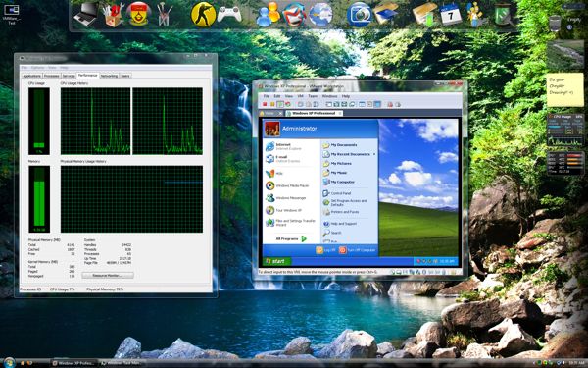This screenshot has height=368, width=588.
Task: Click Log Off in XP start menu
Action: pos(326,249)
